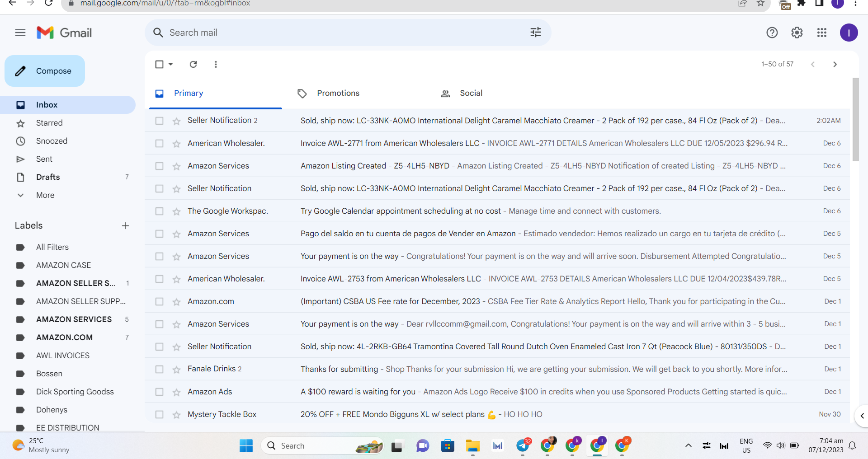
Task: Show search options filter icon
Action: tap(536, 33)
